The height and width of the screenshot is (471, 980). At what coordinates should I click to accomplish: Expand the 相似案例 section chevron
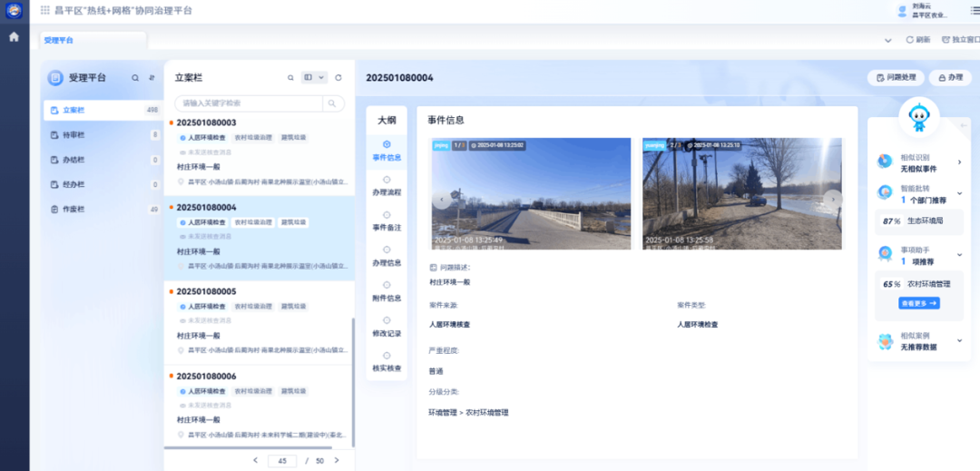960,341
